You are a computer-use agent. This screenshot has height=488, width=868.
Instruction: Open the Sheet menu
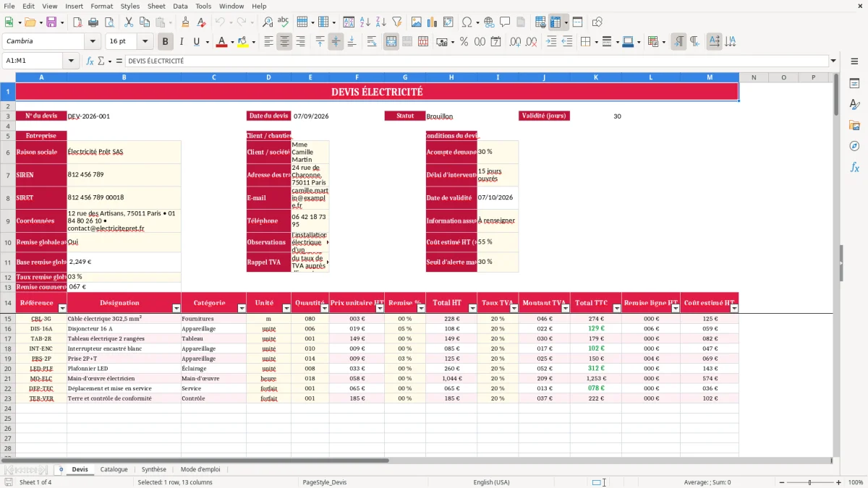point(156,6)
